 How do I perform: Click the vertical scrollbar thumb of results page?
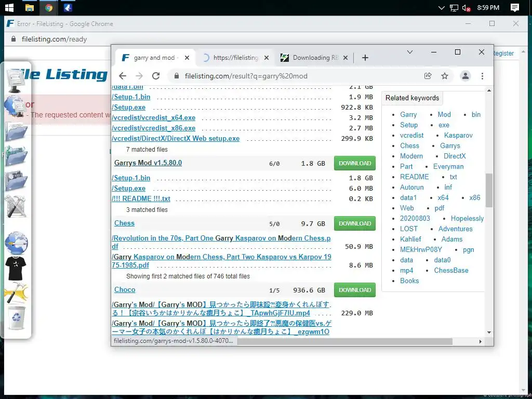coord(489,190)
